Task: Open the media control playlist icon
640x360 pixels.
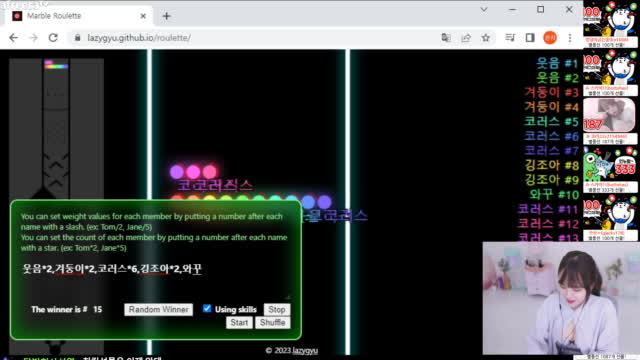Action: 510,38
